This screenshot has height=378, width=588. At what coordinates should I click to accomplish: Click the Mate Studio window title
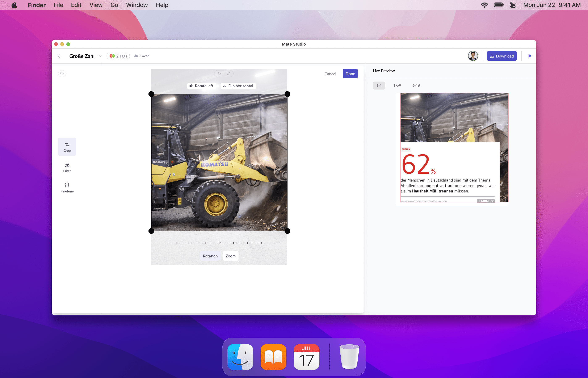pyautogui.click(x=294, y=44)
